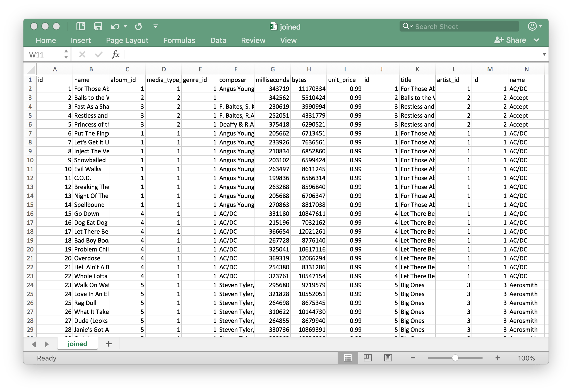Save the workbook using the toolbar icon
Screen dimensions: 572x392
tap(98, 26)
